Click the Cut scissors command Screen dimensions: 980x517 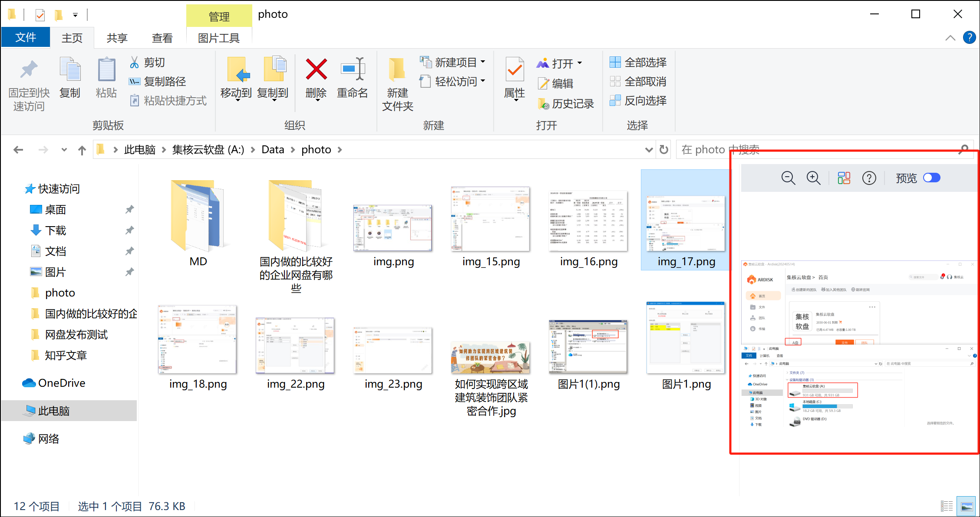pyautogui.click(x=147, y=63)
